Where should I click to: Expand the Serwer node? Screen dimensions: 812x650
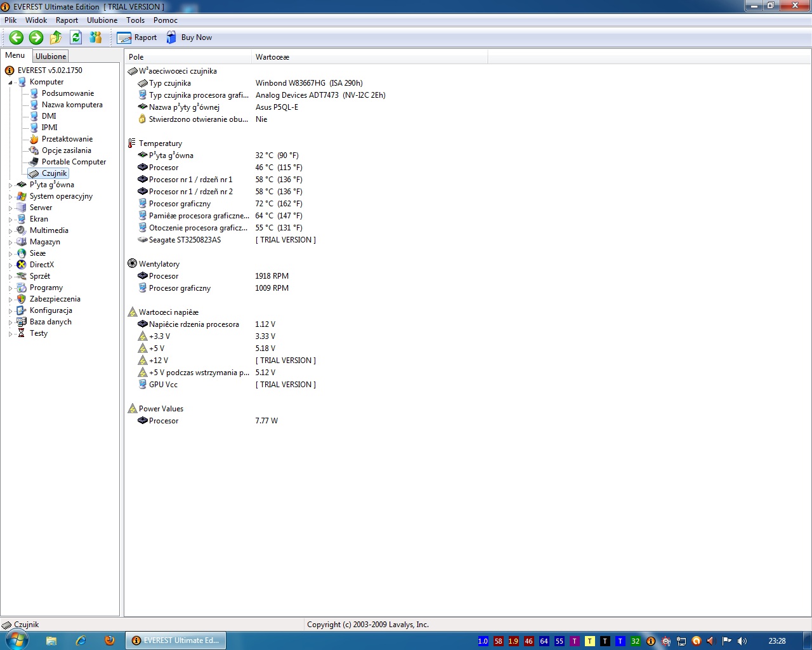tap(11, 208)
